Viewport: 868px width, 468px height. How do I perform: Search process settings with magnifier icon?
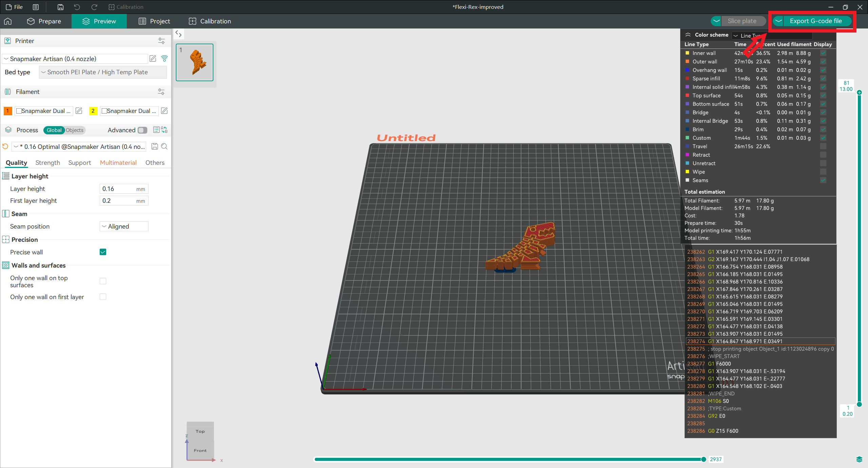tap(164, 147)
